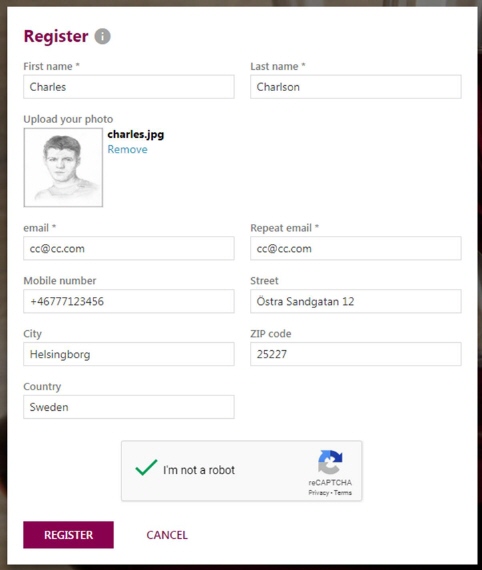482x570 pixels.
Task: Cancel the registration form
Action: [x=167, y=535]
